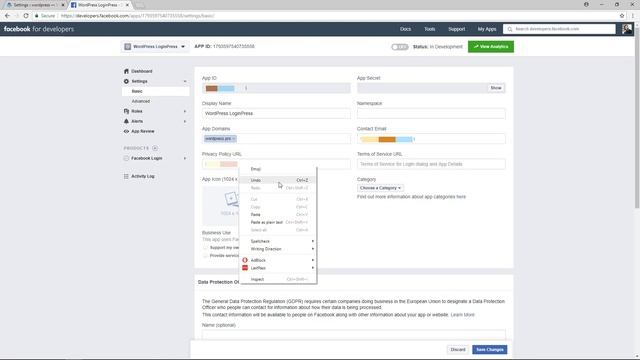Choose Undo from the context menu
640x360 pixels.
click(278, 180)
